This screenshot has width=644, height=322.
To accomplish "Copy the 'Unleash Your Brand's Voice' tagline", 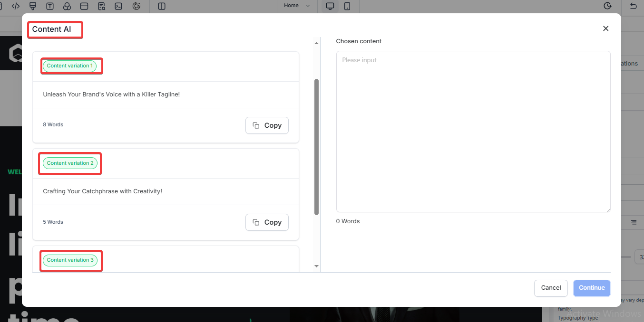I will point(267,125).
